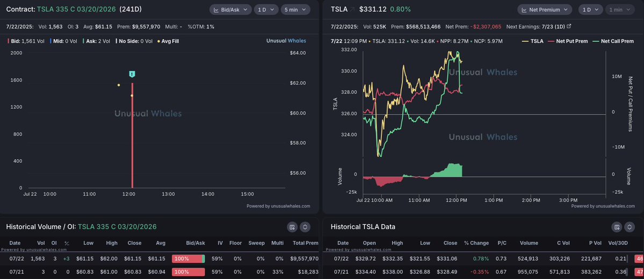Sort Historical Volume table by Total Prem
Screen dimensions: 644x279
pos(306,243)
